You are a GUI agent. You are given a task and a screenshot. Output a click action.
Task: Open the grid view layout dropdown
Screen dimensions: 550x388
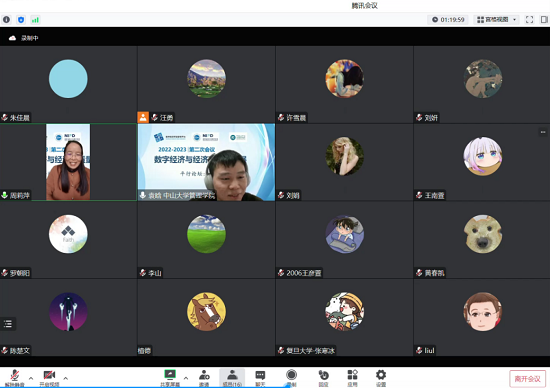496,20
